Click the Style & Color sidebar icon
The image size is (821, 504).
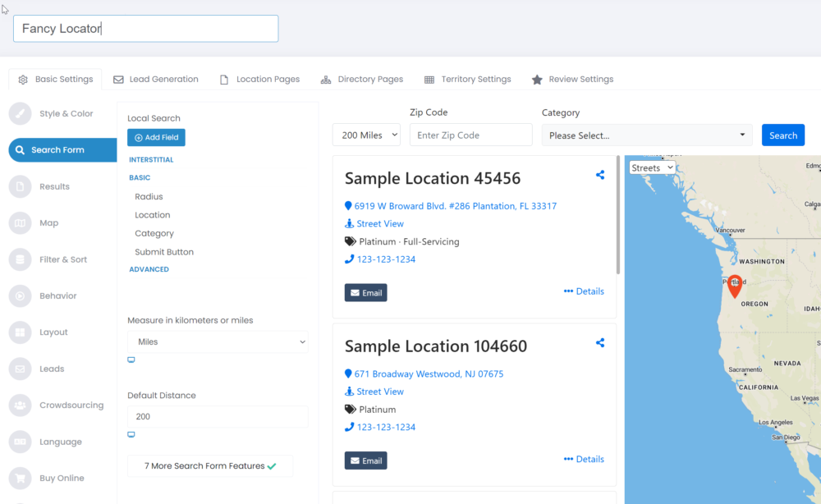(x=21, y=114)
